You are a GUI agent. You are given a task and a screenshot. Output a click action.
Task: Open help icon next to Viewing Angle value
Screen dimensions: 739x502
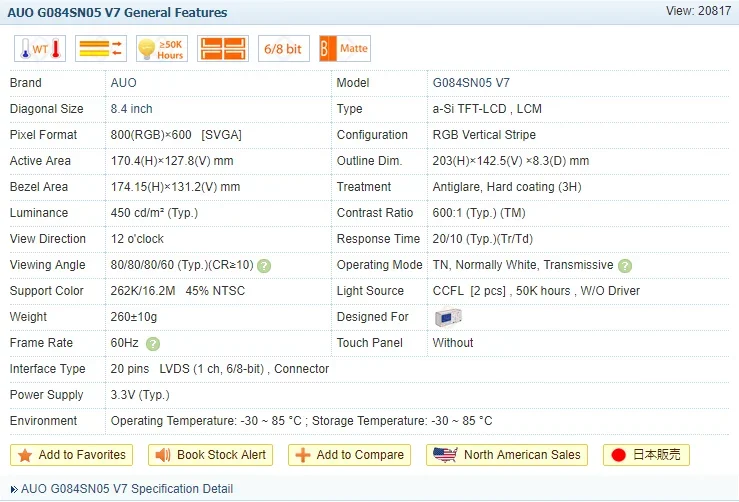264,266
